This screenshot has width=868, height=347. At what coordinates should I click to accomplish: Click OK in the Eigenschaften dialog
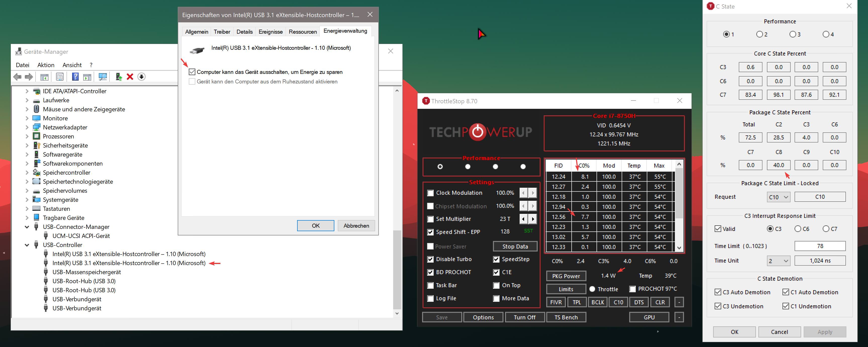pos(316,226)
